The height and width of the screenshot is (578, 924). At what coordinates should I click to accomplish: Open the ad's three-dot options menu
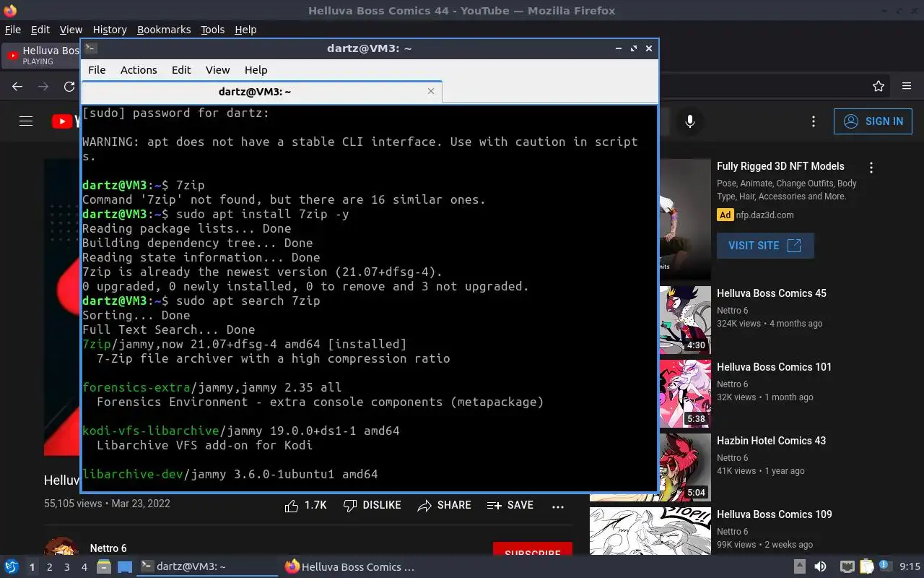point(871,168)
